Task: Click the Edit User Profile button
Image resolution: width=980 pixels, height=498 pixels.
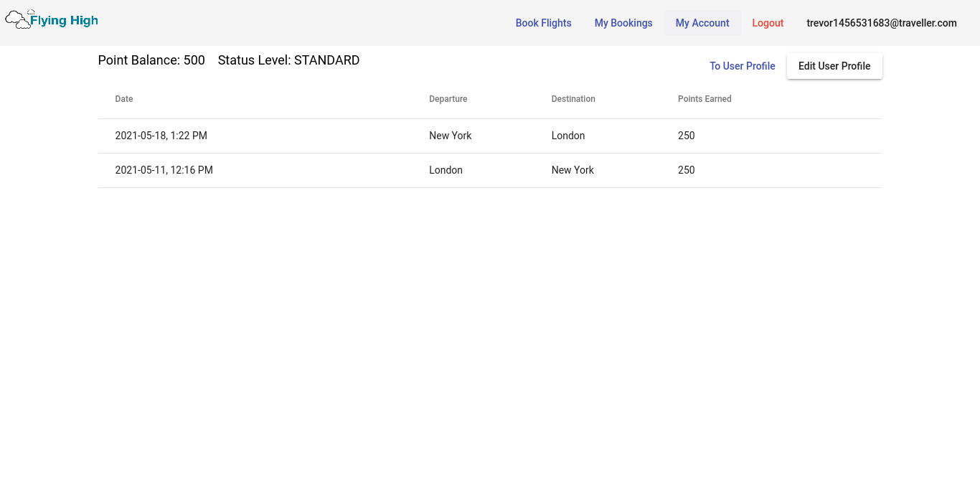Action: 834,66
